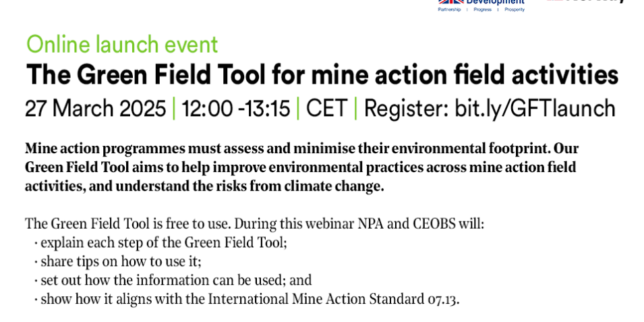
Task: Click the "set out how the information" bullet
Action: (175, 280)
